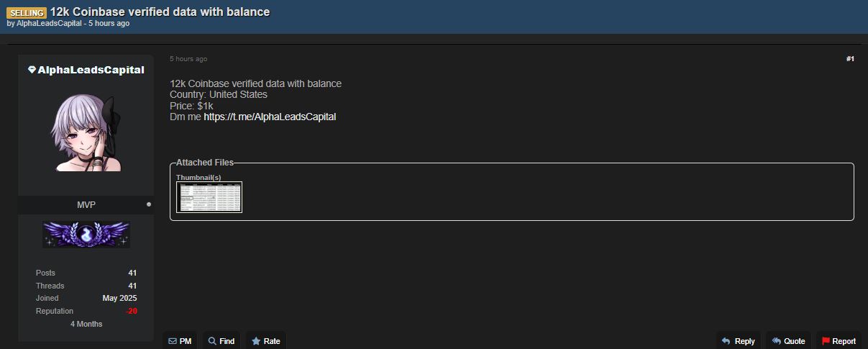Open author AlphaLeadsCapital from thread header
This screenshot has height=349, width=868.
coord(50,24)
